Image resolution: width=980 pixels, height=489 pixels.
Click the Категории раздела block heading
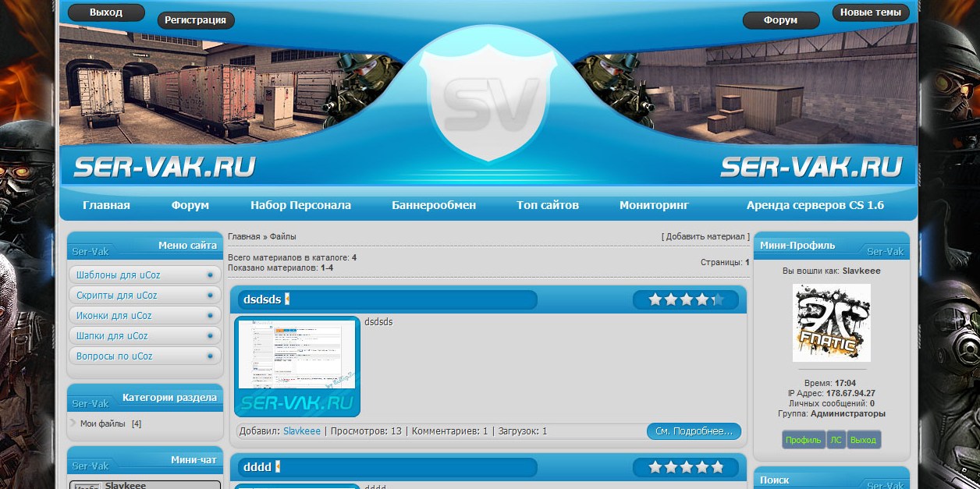(169, 397)
